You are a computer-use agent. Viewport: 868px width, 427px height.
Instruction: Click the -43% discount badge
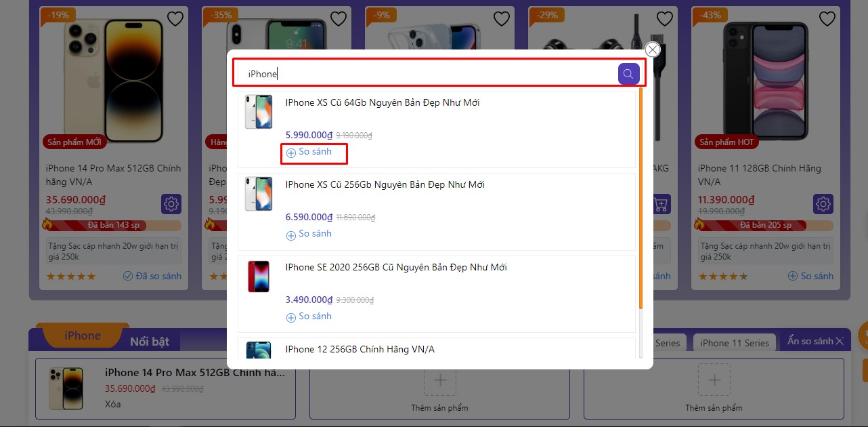click(x=710, y=16)
